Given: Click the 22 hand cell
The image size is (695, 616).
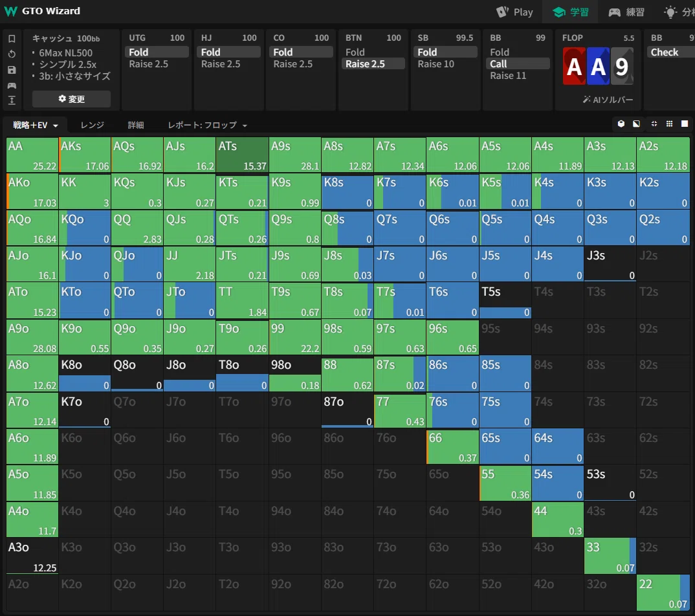Looking at the screenshot, I should coord(663,593).
